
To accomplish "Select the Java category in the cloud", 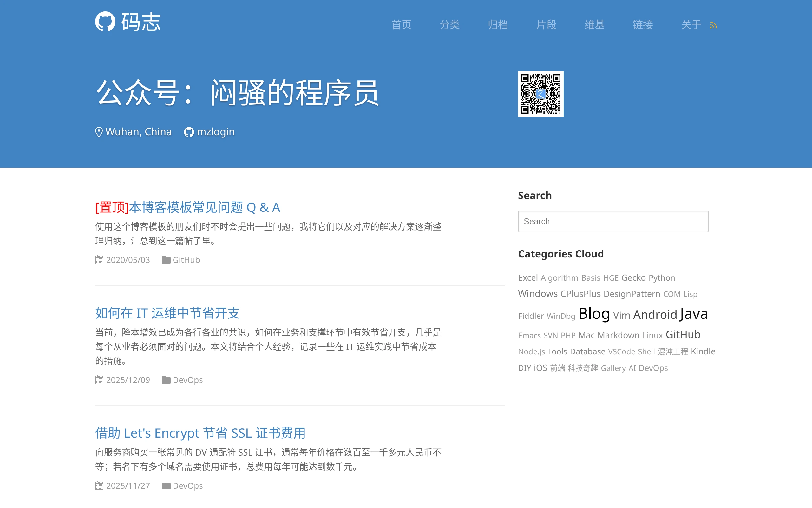I will click(694, 314).
